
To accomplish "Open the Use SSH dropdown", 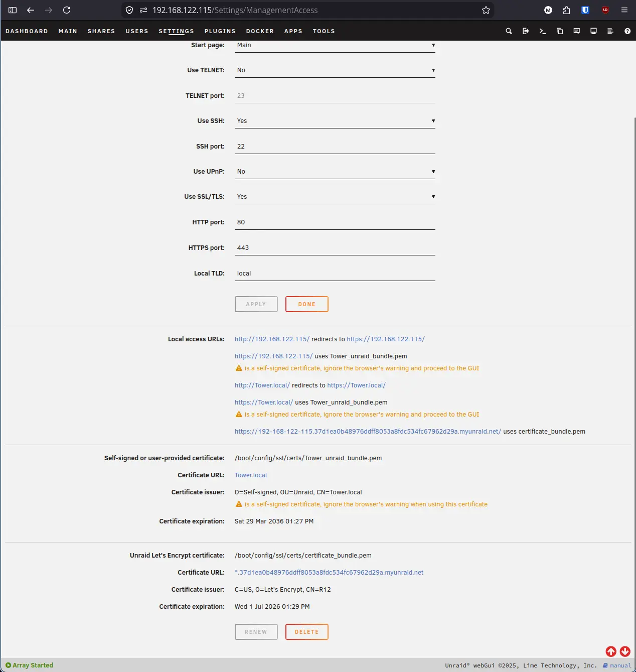I will pos(335,121).
